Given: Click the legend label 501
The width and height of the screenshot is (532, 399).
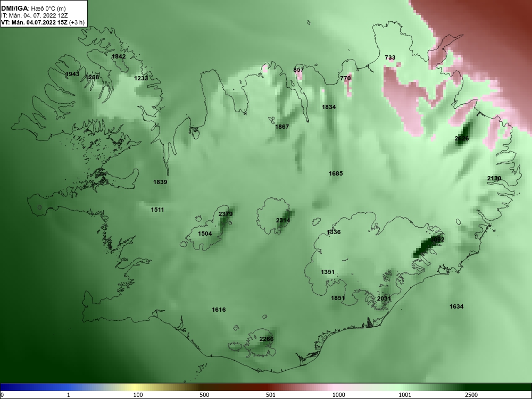Looking at the screenshot, I should pos(271,395).
